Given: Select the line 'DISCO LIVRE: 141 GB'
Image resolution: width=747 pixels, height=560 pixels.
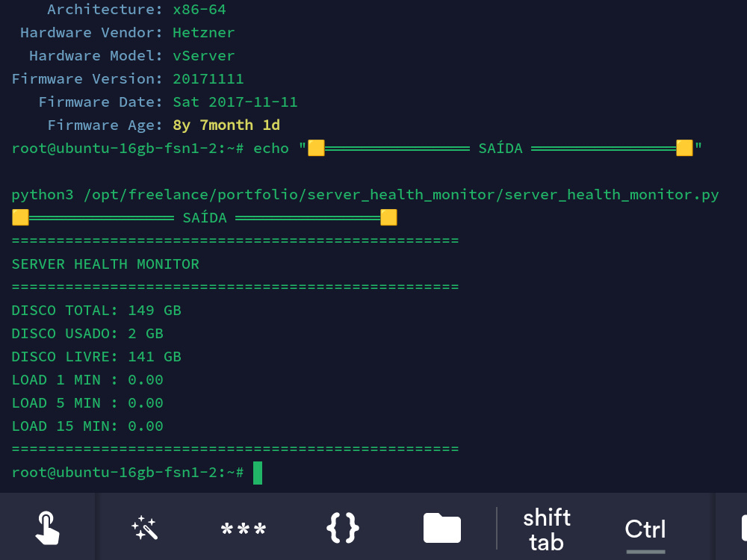Looking at the screenshot, I should click(x=96, y=357).
